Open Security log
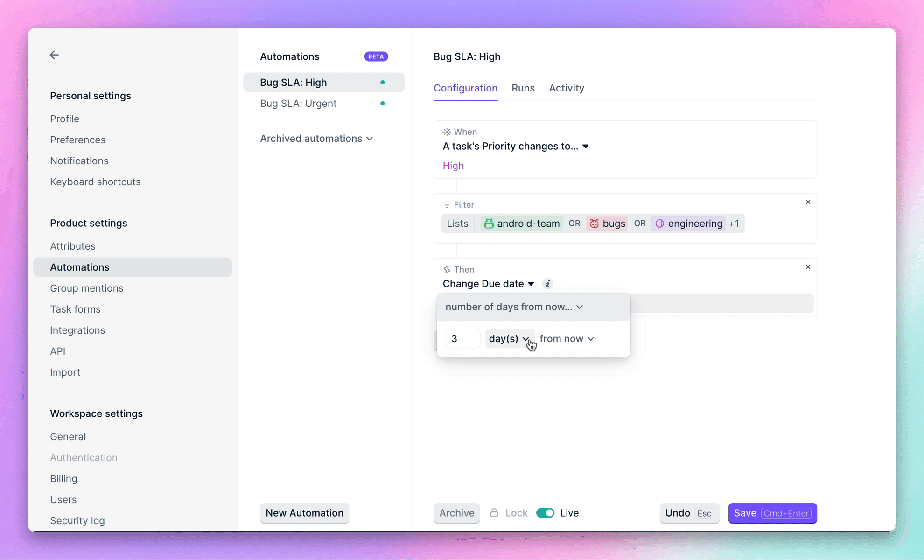 pos(77,521)
